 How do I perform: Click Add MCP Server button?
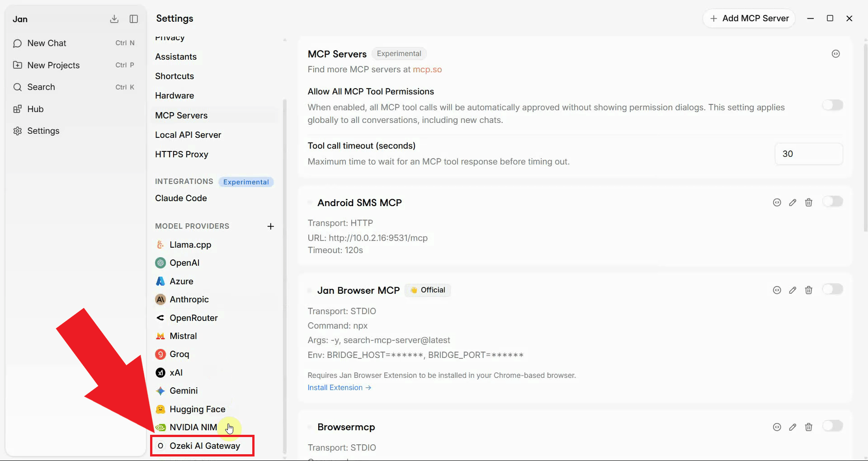coord(749,19)
